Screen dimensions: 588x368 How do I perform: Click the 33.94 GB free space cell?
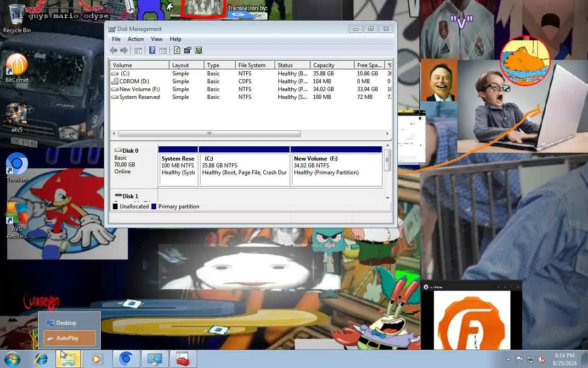click(367, 89)
